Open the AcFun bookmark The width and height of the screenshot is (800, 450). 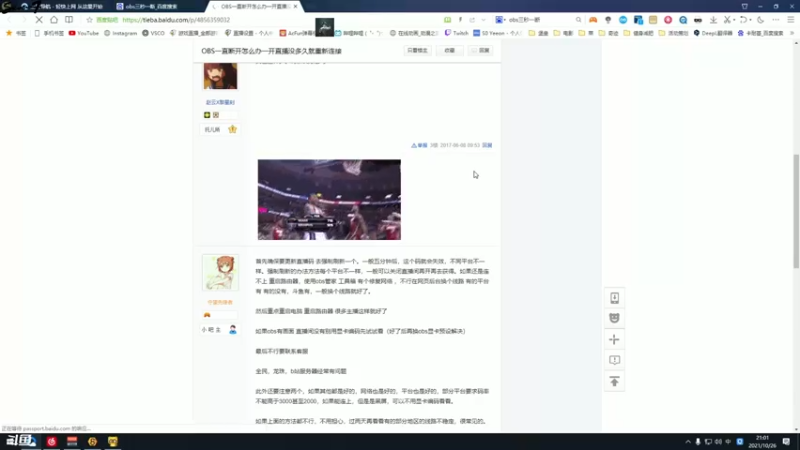(x=297, y=33)
